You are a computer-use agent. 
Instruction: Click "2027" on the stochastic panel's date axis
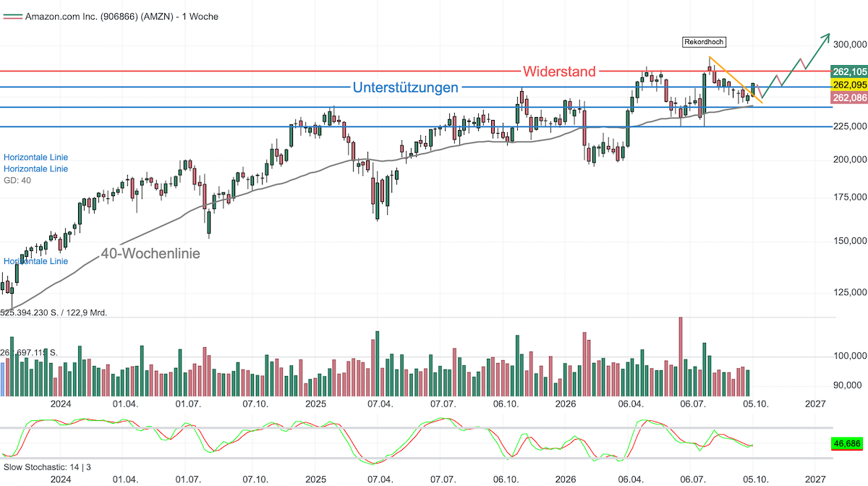815,479
